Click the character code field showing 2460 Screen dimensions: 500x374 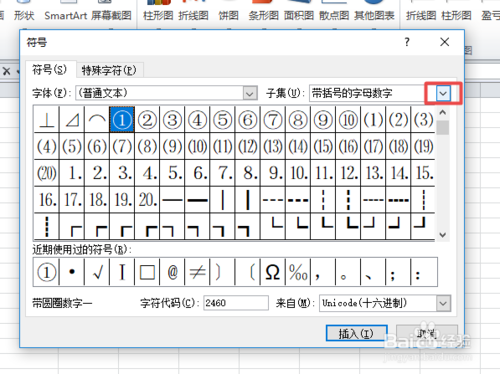[236, 303]
